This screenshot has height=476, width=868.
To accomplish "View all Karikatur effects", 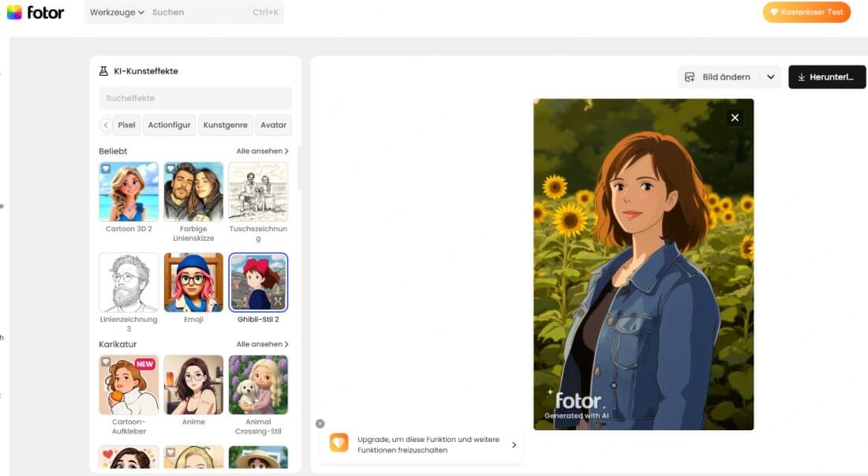I will point(262,344).
